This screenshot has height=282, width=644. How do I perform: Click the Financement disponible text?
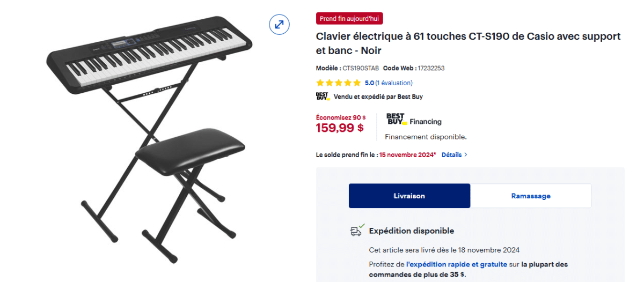(x=426, y=137)
